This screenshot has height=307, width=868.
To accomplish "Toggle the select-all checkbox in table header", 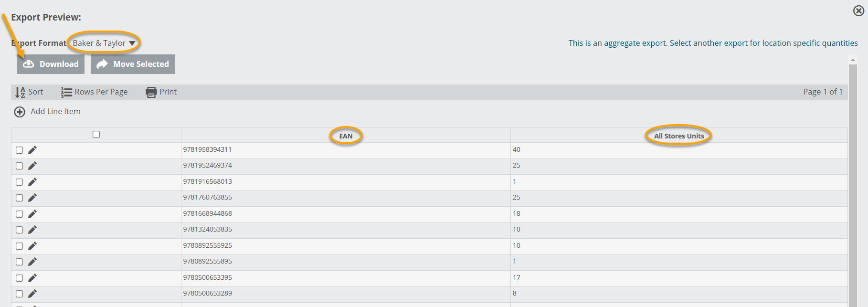I will click(96, 135).
